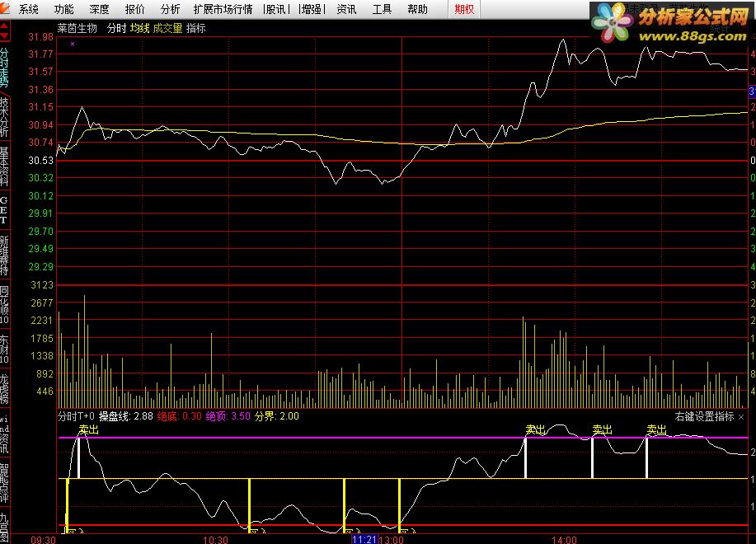Click the stock name 莱茵生物
Image resolution: width=756 pixels, height=544 pixels.
(x=77, y=28)
